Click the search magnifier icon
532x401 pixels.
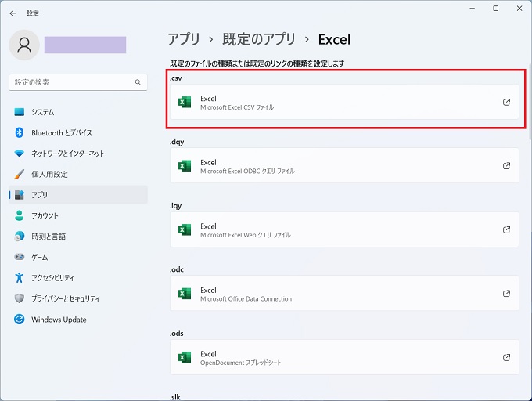138,82
